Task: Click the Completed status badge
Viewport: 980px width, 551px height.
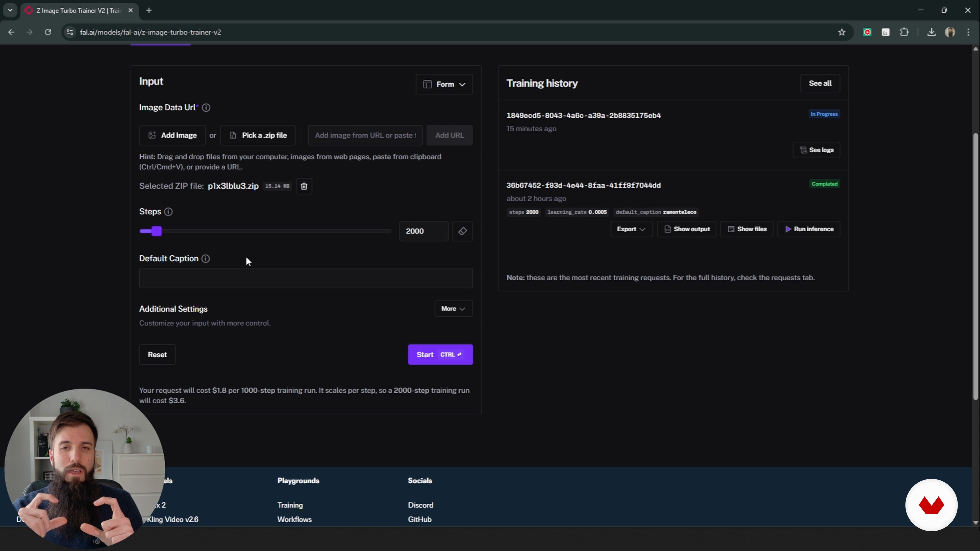Action: pyautogui.click(x=824, y=184)
